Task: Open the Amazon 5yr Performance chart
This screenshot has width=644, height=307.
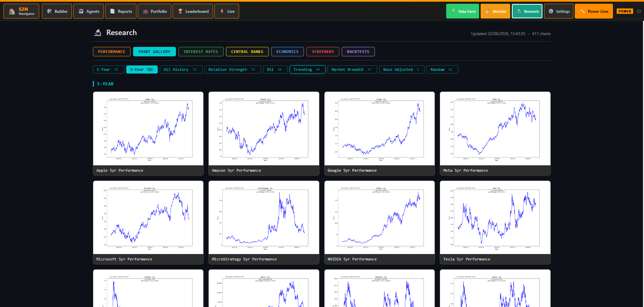Action: [x=264, y=134]
